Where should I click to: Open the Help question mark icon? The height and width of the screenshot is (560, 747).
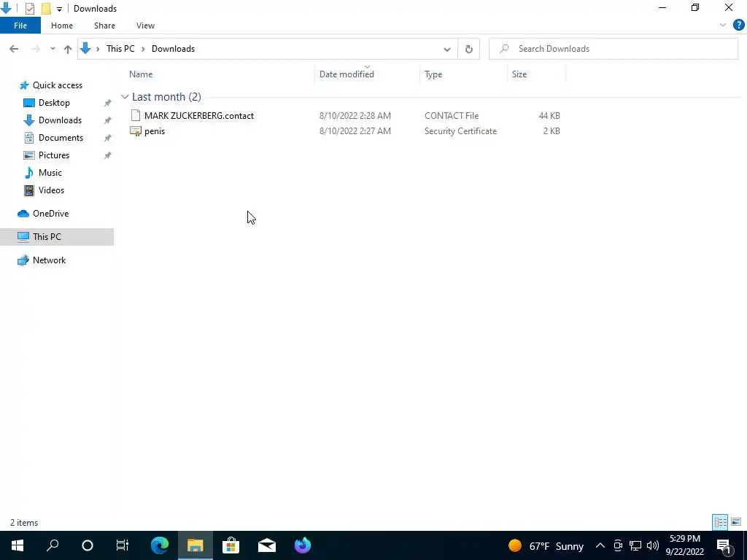click(738, 26)
